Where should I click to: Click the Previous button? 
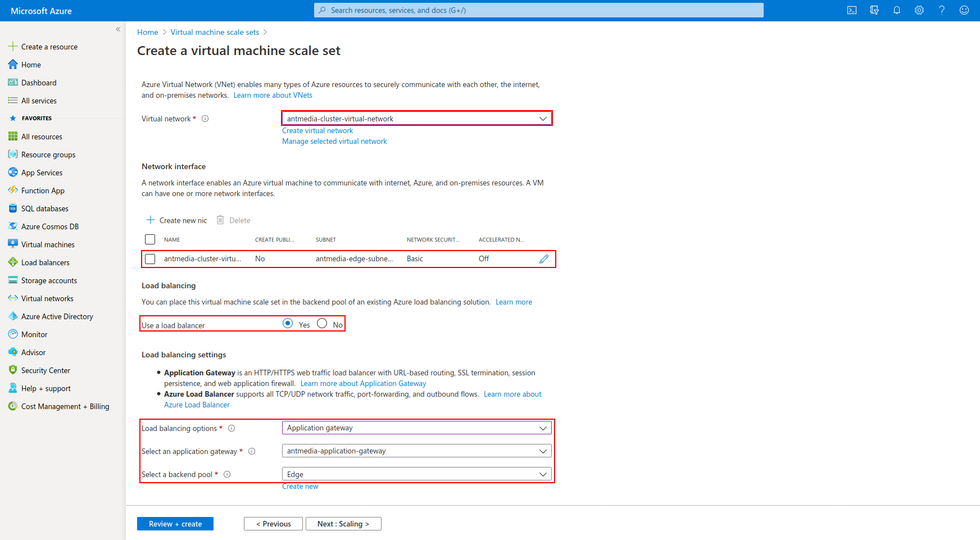click(273, 524)
